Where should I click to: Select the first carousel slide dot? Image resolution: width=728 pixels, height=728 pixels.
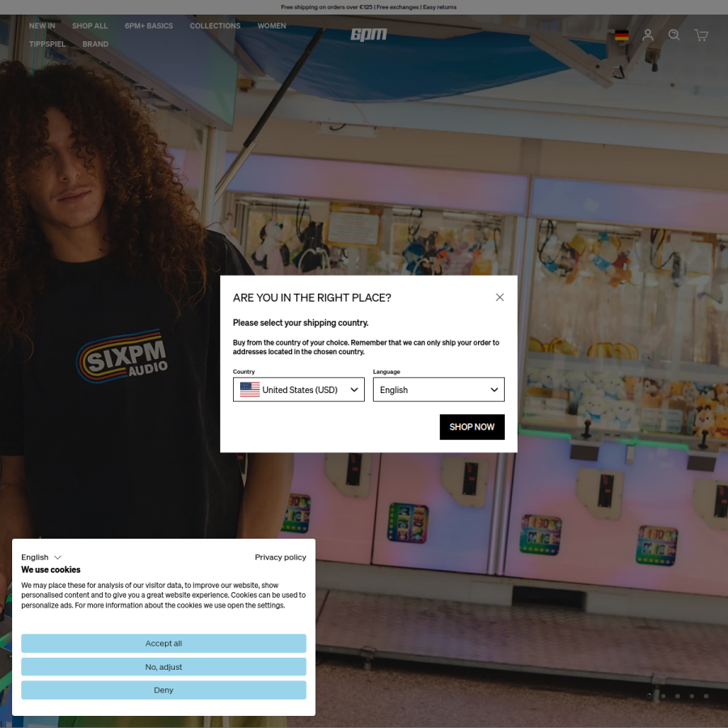click(x=649, y=696)
